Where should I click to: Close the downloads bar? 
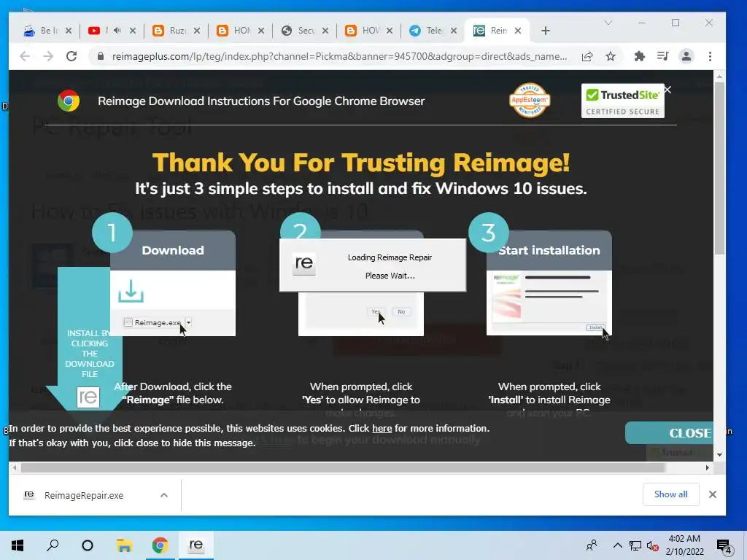pos(713,494)
